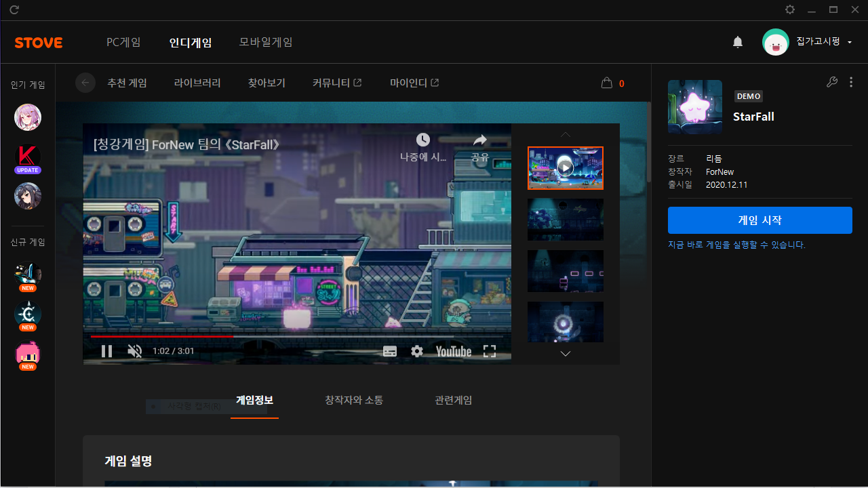The width and height of the screenshot is (868, 488).
Task: Open 찾아보기 section
Action: [267, 83]
